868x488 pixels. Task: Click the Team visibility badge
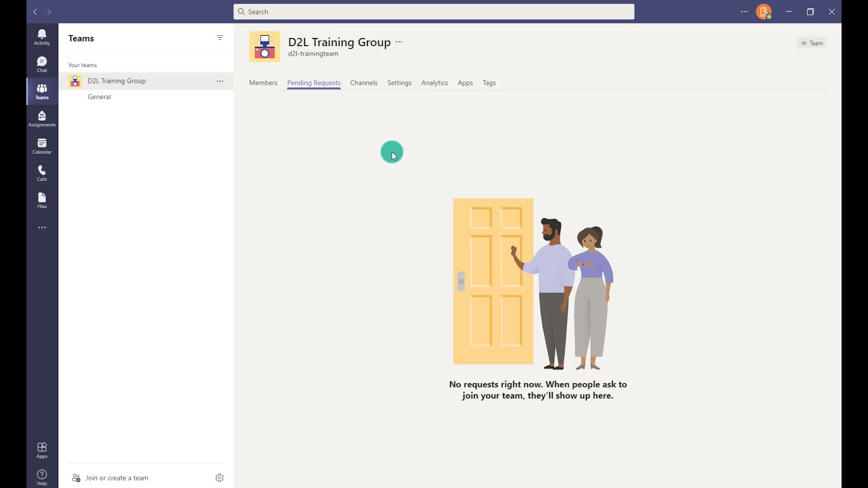pos(812,43)
